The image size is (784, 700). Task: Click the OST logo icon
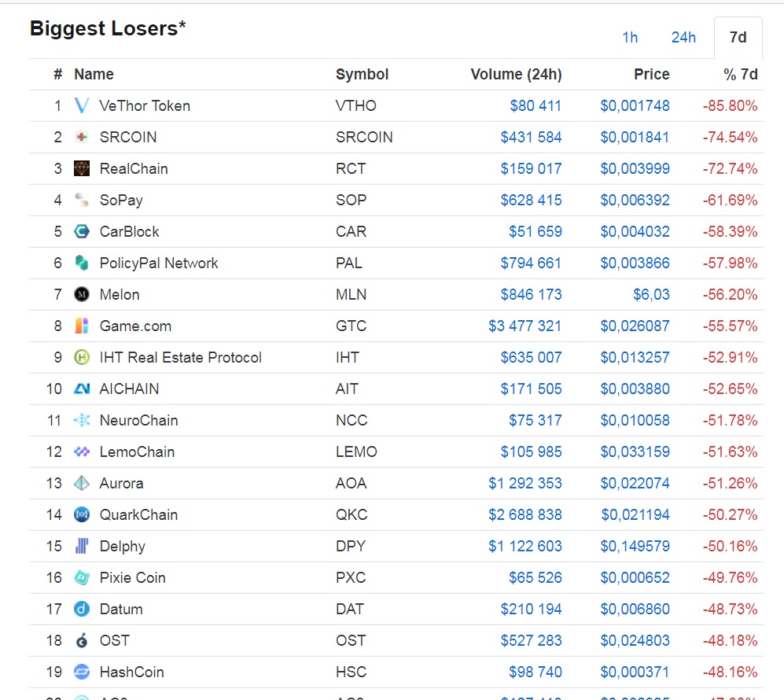(82, 640)
